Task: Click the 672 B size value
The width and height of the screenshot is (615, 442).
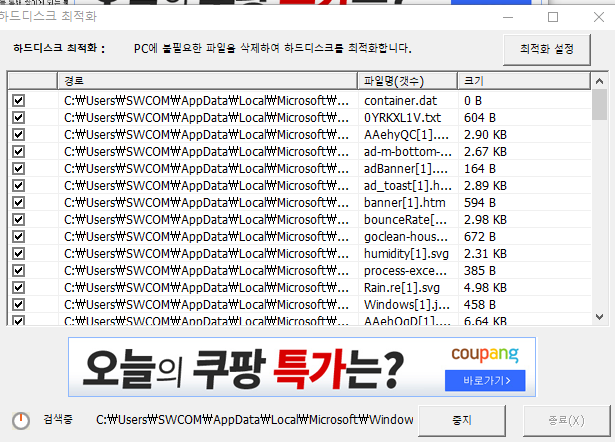Action: (480, 236)
